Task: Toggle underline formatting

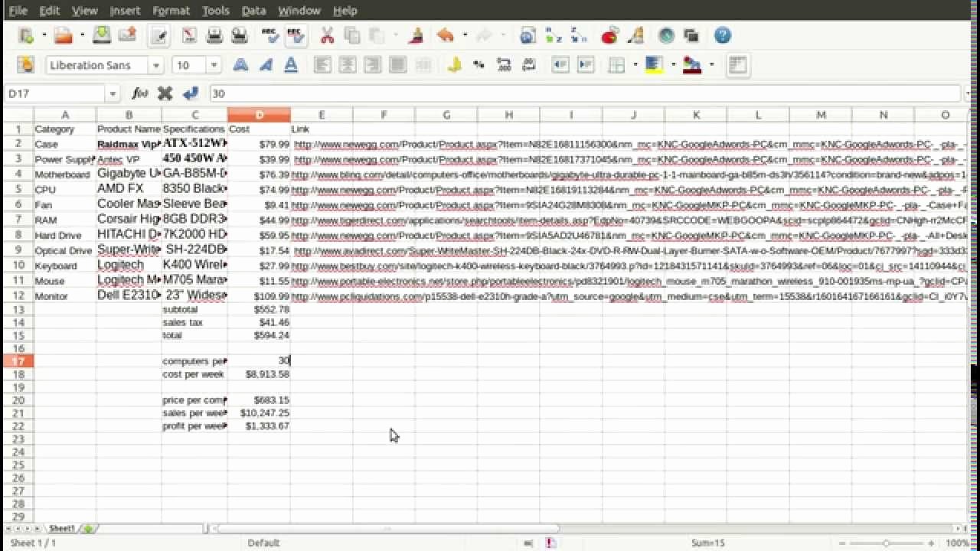Action: pos(291,65)
